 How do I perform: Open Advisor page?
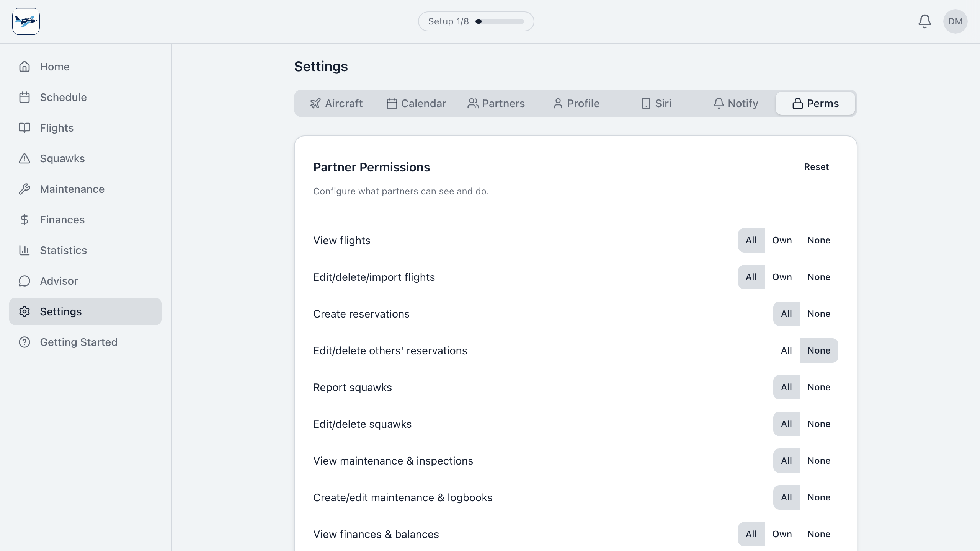(85, 281)
